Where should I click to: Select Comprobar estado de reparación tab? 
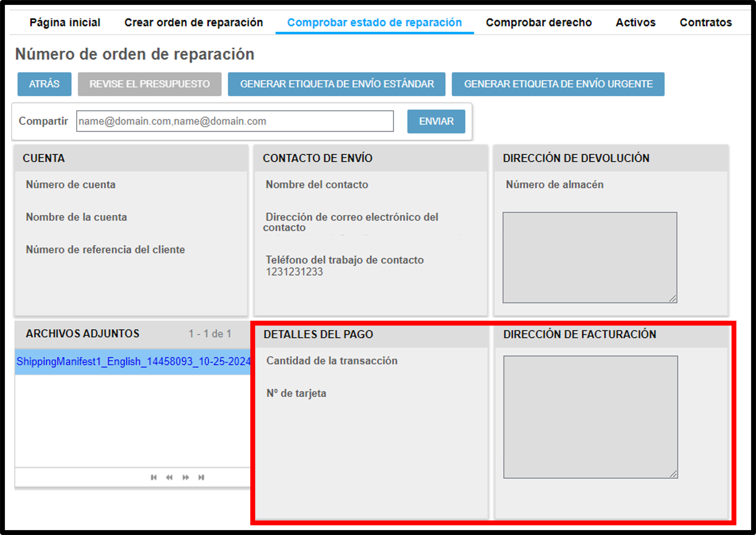[x=375, y=22]
